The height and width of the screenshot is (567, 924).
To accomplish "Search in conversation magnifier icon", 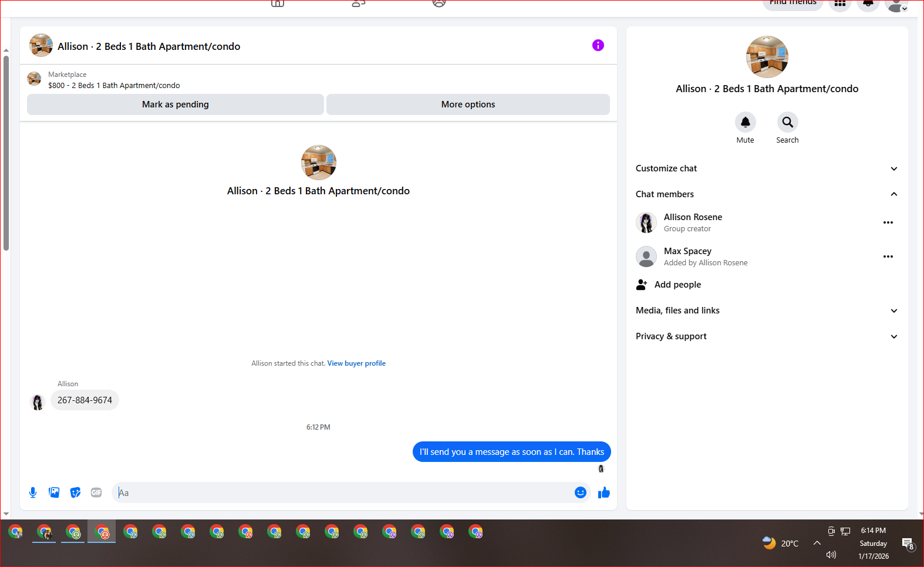I will 787,122.
